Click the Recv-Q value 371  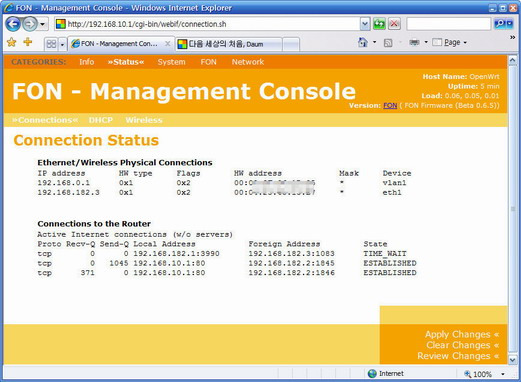tap(87, 273)
